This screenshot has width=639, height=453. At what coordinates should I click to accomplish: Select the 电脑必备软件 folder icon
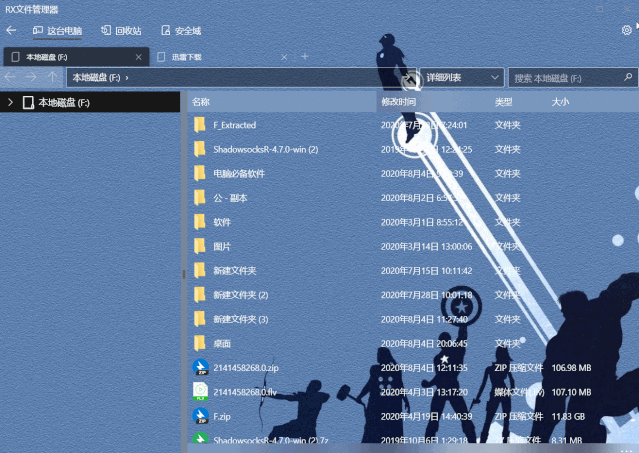click(200, 173)
